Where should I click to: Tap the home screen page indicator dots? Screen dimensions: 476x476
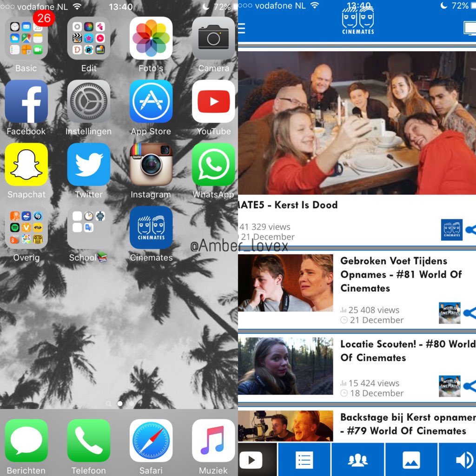(120, 403)
